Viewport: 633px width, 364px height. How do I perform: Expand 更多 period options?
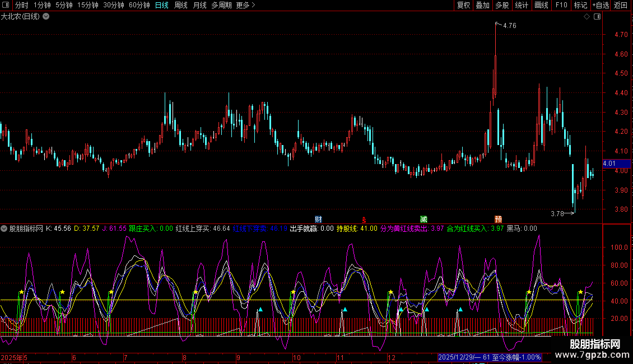point(245,6)
